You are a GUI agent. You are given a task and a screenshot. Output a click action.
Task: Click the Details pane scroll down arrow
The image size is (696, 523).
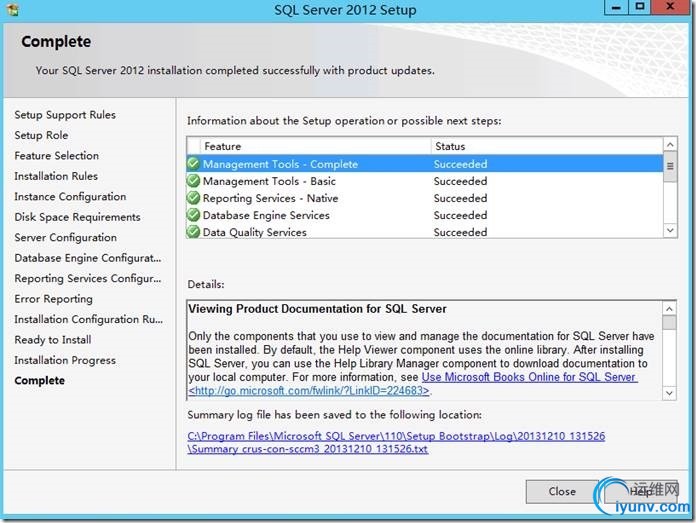(669, 393)
